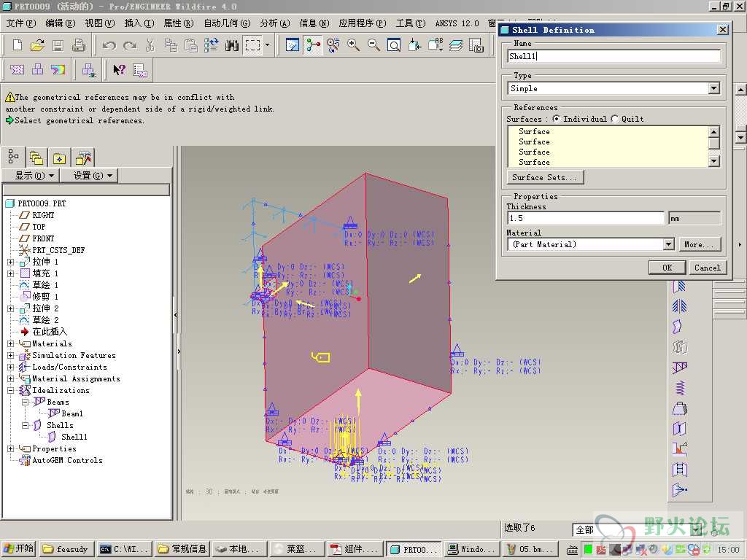This screenshot has height=560, width=747.
Task: Click the Surface Sets... button
Action: click(x=544, y=177)
